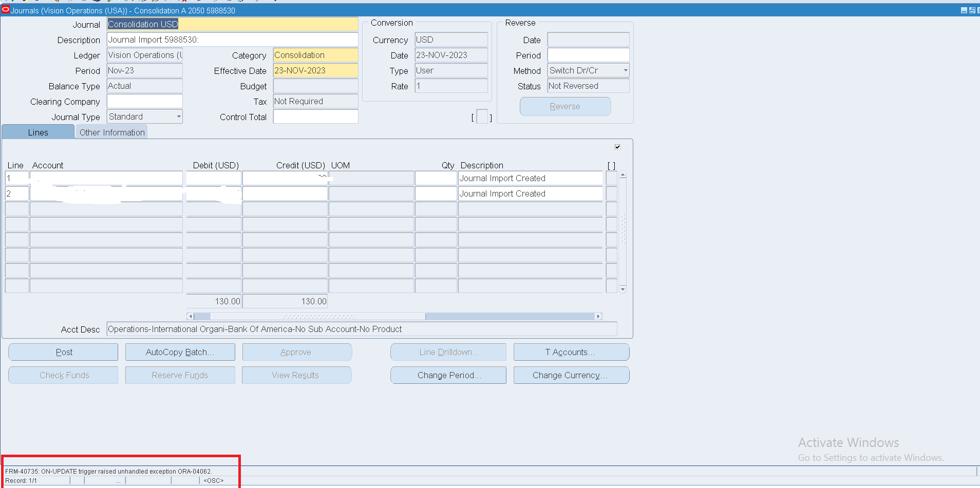Click the header flexfield box below Conversion

(x=482, y=117)
